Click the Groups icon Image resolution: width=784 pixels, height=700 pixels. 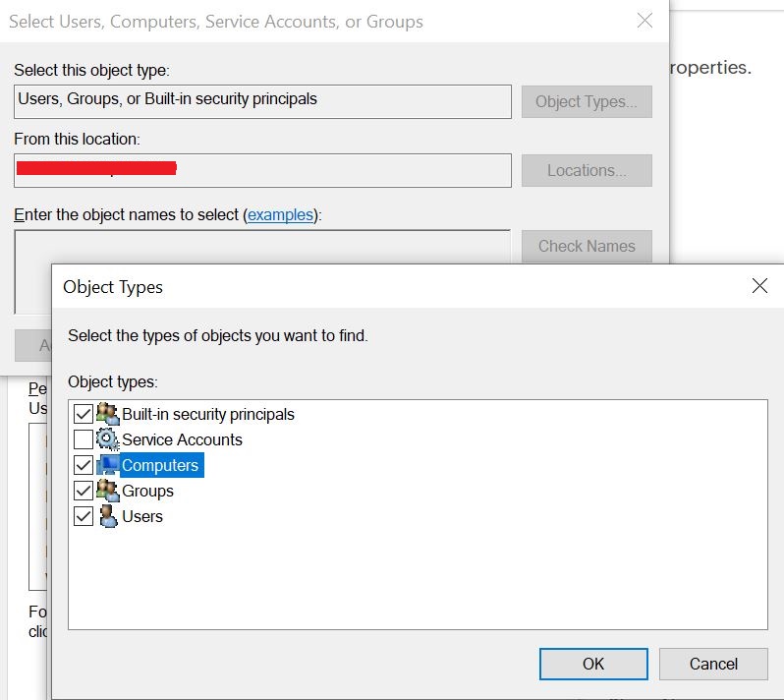tap(107, 491)
